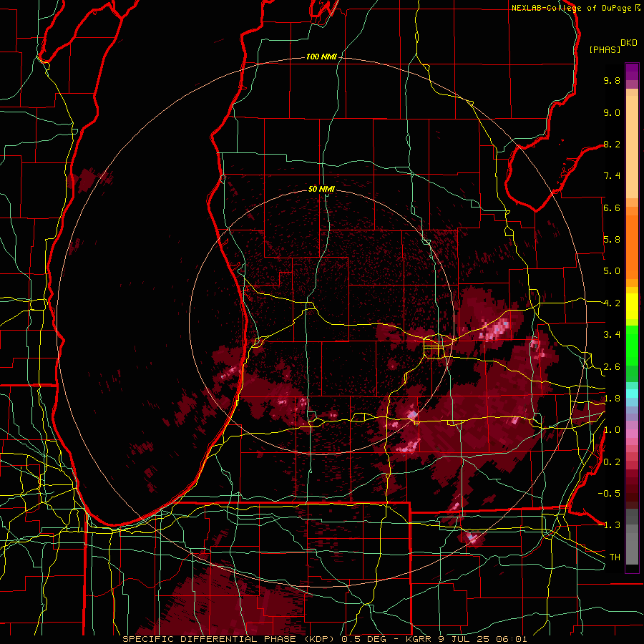Click the 6.6 value on the legend
The image size is (644, 644).
612,208
